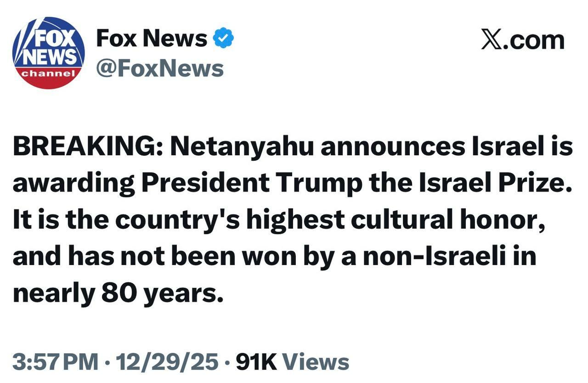Image resolution: width=588 pixels, height=383 pixels.
Task: Click "nearly 80 years." on the last line
Action: coord(118,293)
